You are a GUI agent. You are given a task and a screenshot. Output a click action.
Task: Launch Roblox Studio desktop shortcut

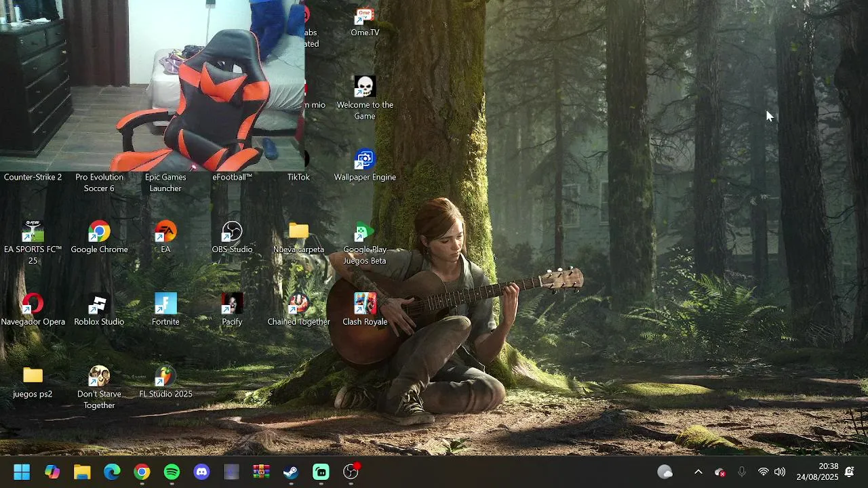tap(99, 310)
